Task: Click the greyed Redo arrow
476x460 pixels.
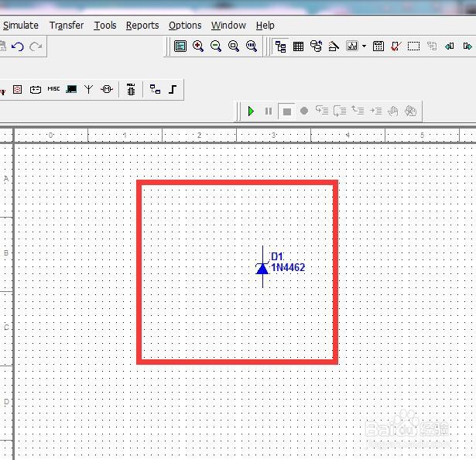Action: [x=36, y=46]
